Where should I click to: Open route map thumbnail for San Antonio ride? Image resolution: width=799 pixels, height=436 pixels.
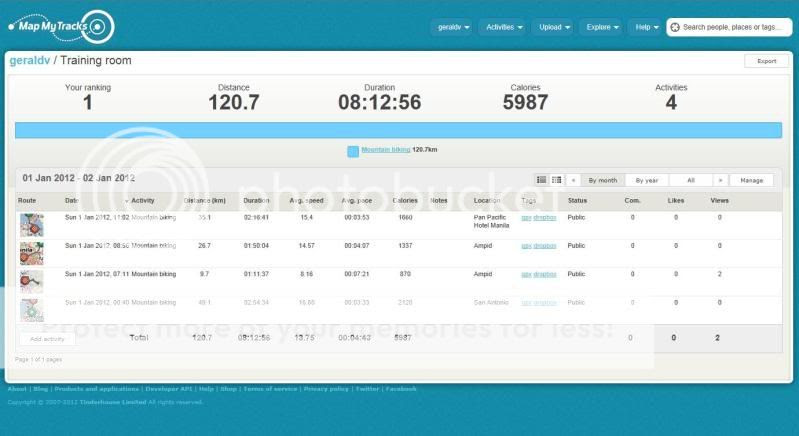click(x=32, y=310)
